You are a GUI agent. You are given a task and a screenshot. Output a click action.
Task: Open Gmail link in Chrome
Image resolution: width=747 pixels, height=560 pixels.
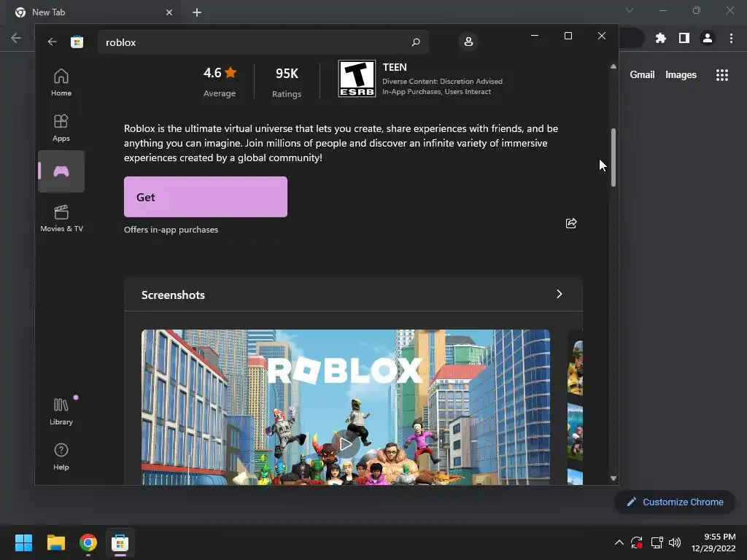click(642, 75)
